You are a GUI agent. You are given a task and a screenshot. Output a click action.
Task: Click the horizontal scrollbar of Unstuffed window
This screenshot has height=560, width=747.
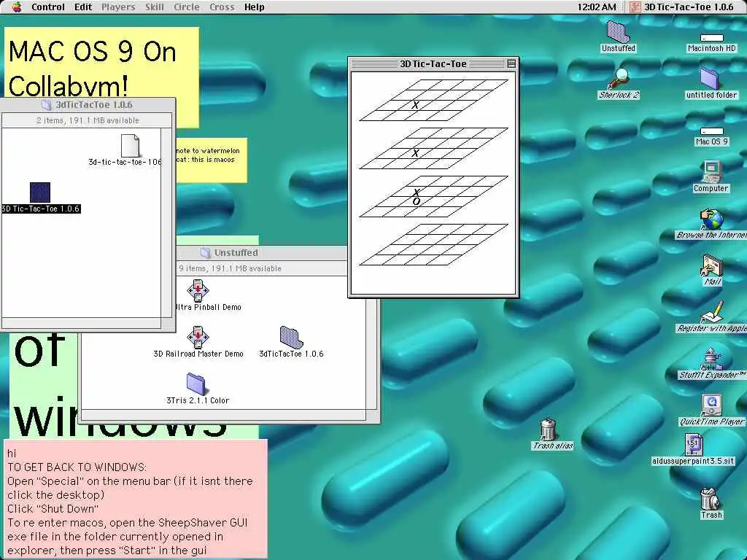(223, 415)
